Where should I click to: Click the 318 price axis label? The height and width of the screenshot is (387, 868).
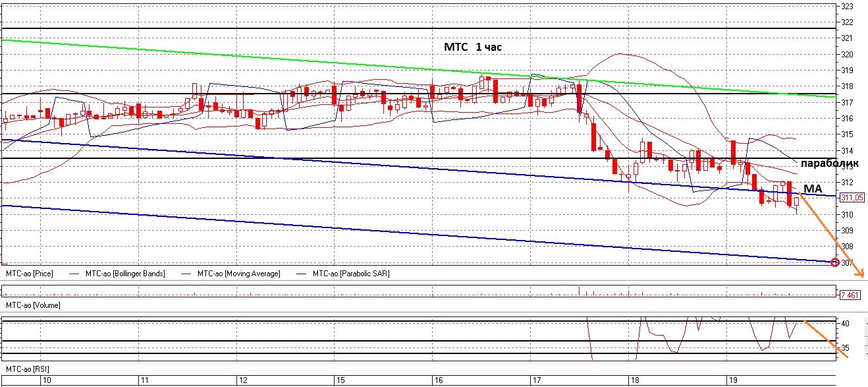coord(848,86)
